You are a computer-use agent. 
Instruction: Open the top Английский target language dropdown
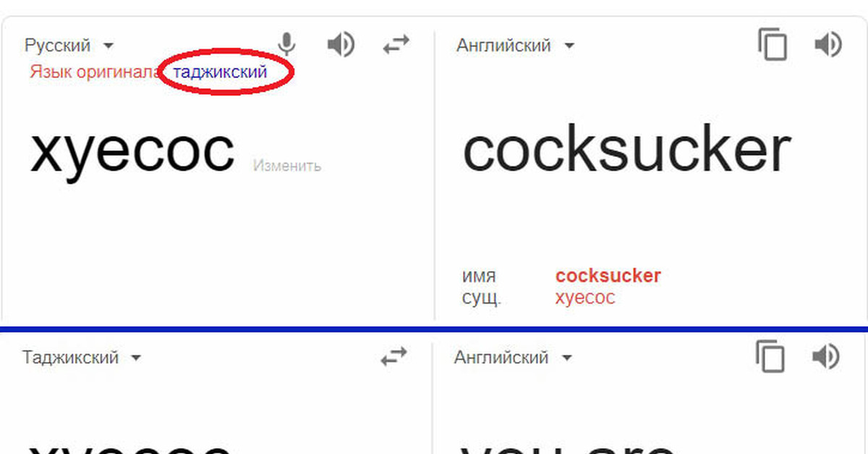pyautogui.click(x=515, y=46)
